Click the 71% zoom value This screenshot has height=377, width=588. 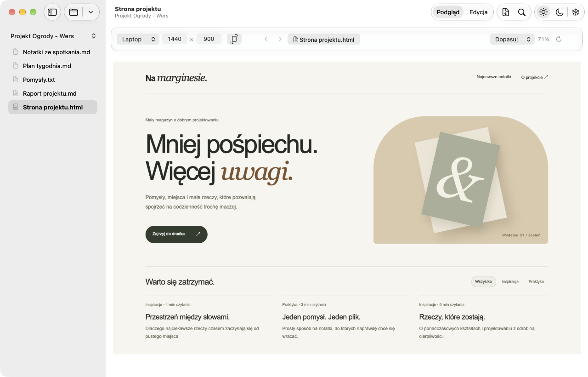tap(543, 39)
